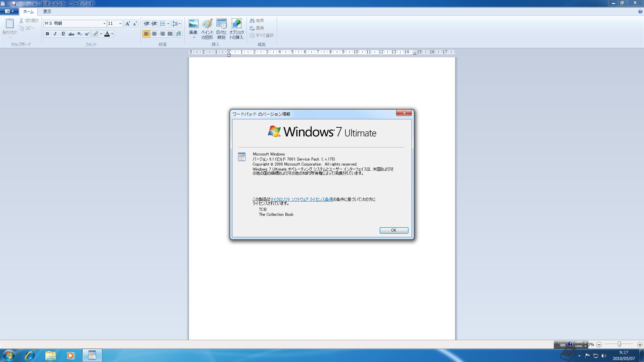Click the Shrink font icon
644x362 pixels.
(x=135, y=23)
